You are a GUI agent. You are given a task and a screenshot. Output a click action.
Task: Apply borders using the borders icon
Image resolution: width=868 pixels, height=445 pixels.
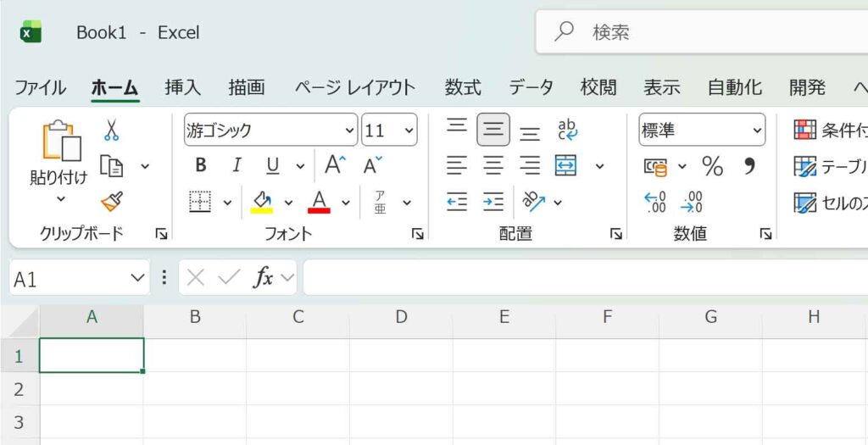200,202
